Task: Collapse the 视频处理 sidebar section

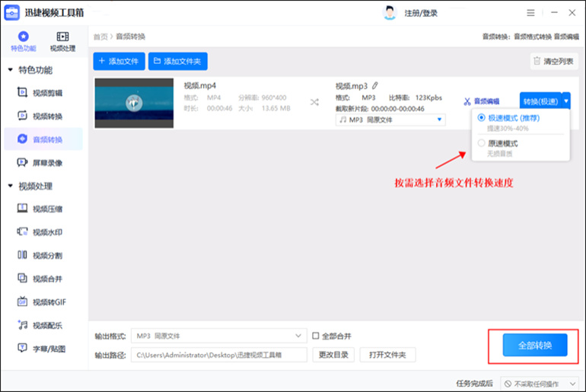Action: coord(11,186)
